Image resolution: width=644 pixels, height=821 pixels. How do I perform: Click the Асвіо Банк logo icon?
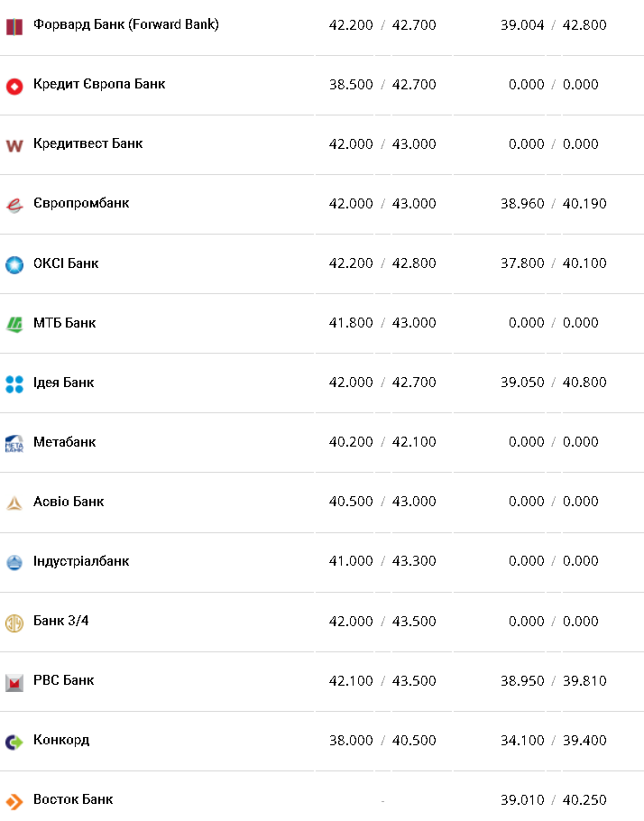[14, 503]
